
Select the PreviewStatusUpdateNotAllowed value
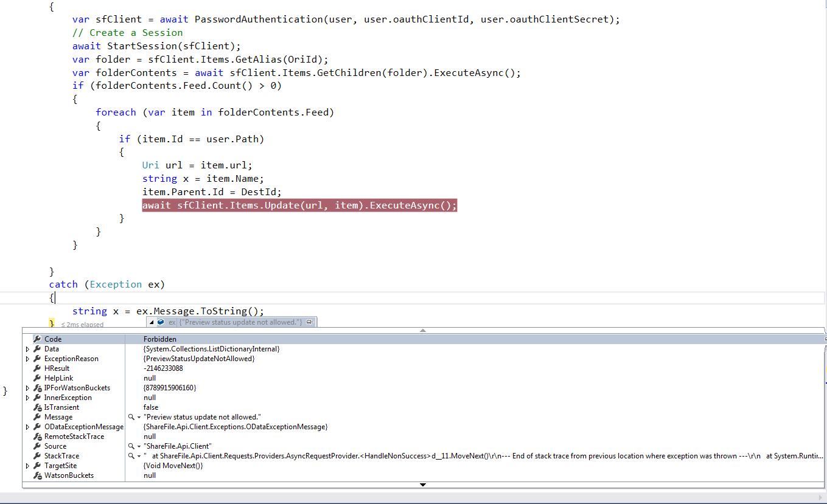(199, 359)
